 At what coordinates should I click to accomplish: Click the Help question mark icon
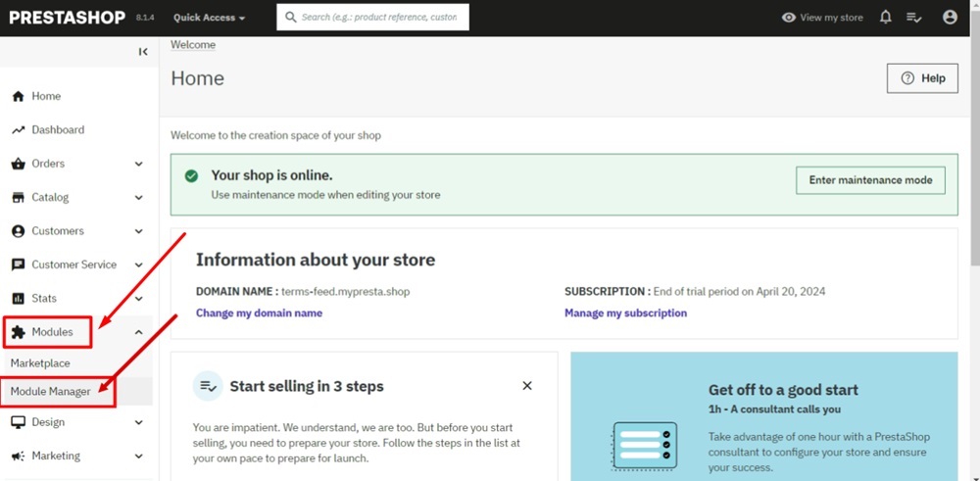tap(907, 78)
